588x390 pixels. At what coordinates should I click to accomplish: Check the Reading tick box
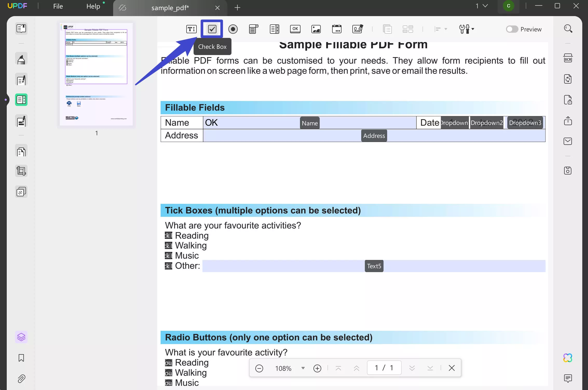coord(168,235)
